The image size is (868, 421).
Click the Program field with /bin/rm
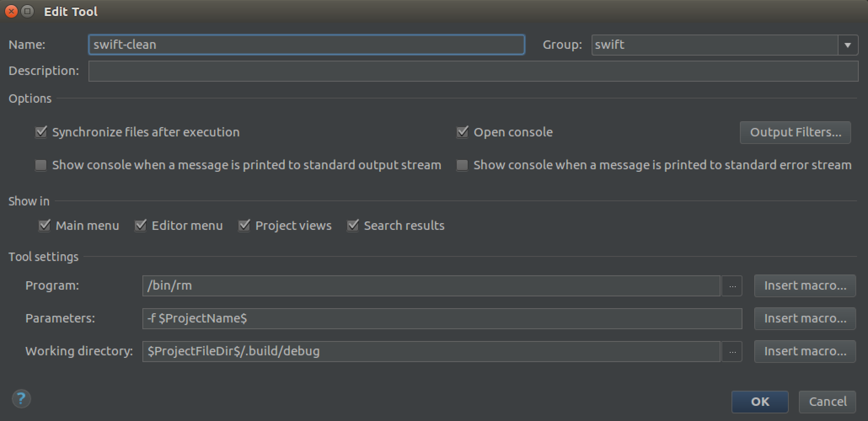tap(431, 286)
